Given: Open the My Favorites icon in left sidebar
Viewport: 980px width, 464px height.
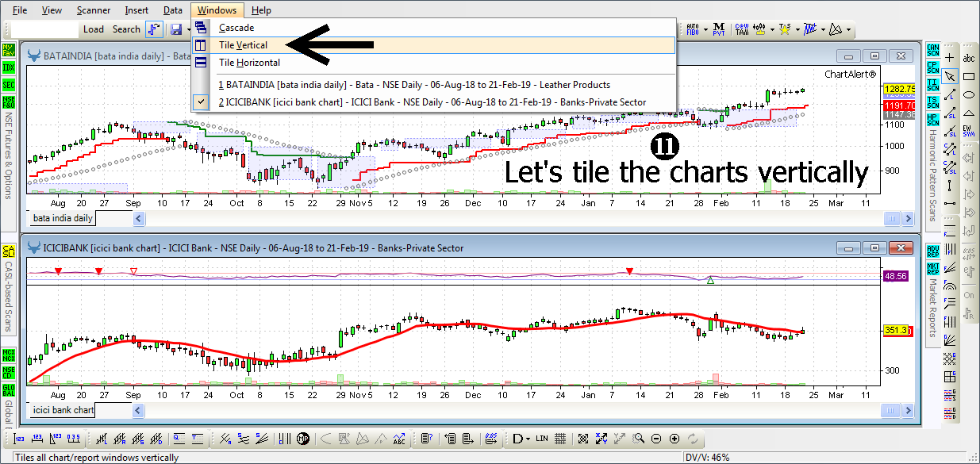Looking at the screenshot, I should [x=9, y=48].
